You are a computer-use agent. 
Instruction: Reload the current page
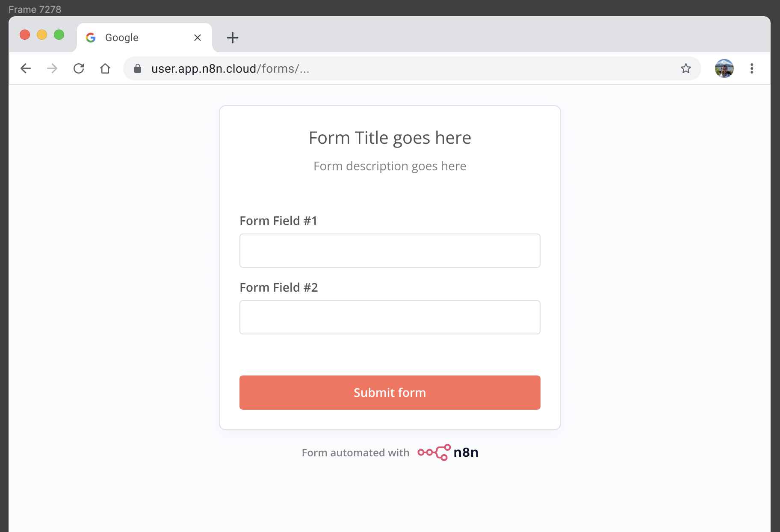79,68
